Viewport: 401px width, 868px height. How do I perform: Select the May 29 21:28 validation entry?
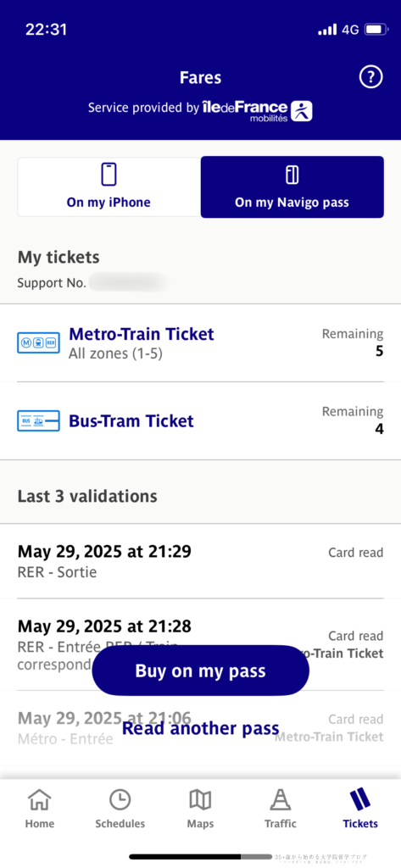point(200,644)
